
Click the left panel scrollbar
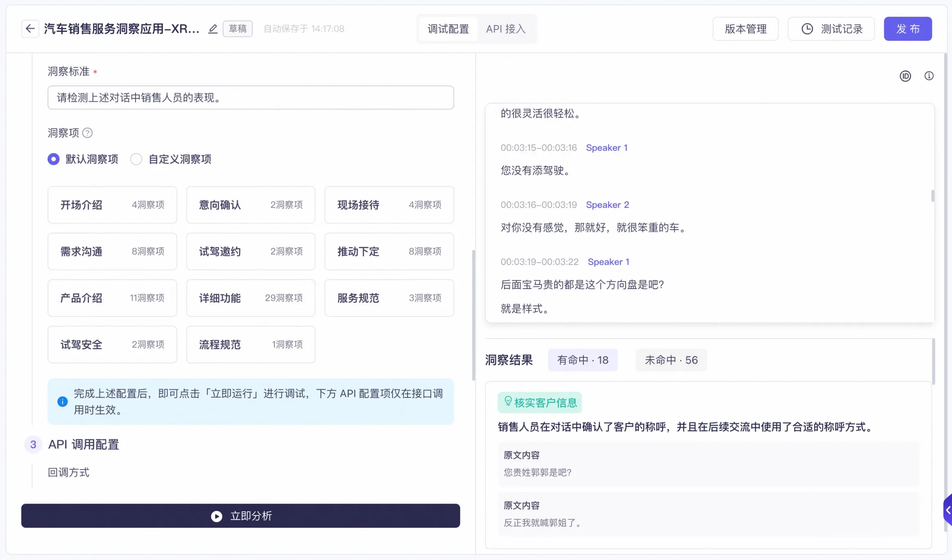474,315
